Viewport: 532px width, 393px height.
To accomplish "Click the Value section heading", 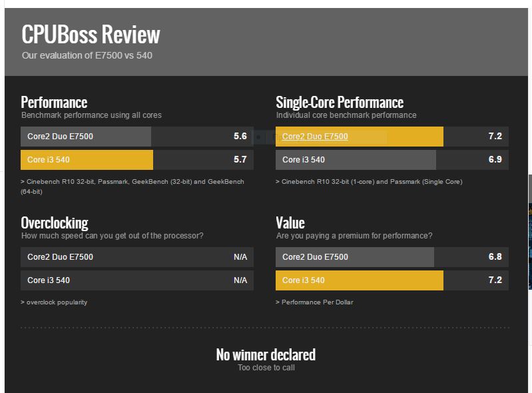I will point(290,223).
